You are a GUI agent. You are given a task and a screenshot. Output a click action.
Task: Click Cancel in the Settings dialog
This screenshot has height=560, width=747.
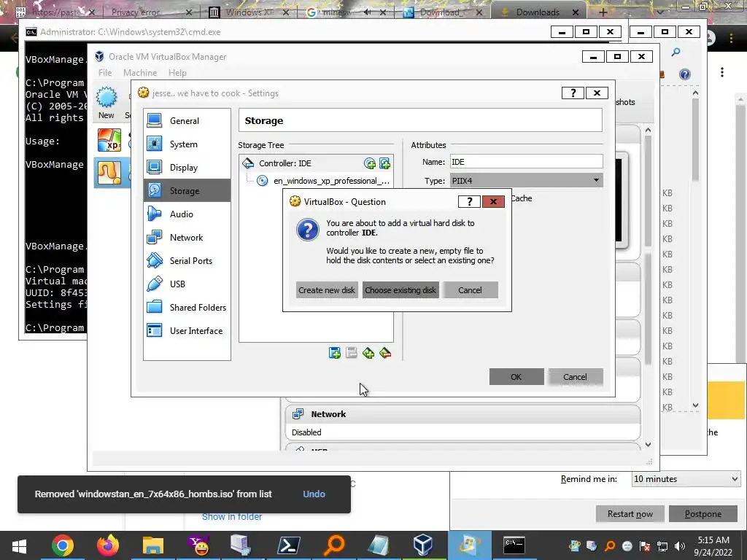(575, 377)
